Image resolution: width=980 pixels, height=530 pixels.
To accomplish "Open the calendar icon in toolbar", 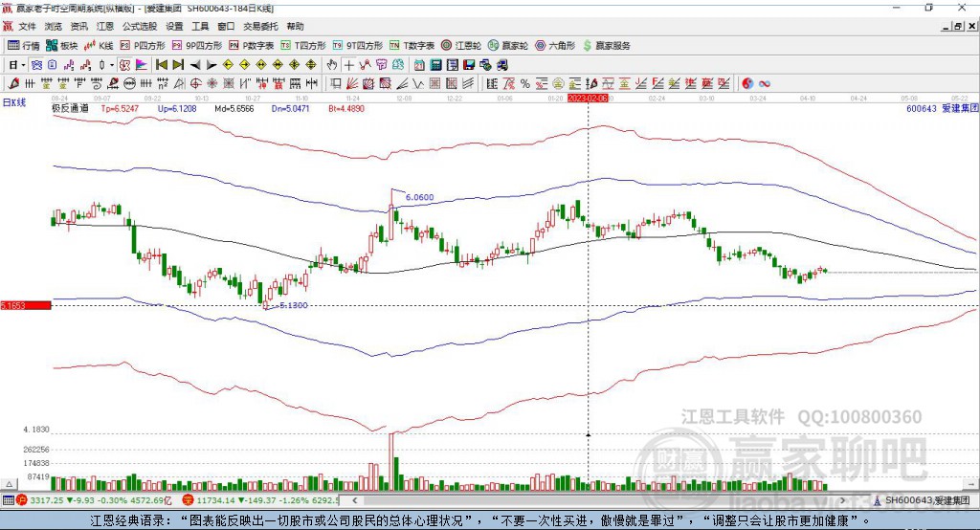I will (x=419, y=65).
